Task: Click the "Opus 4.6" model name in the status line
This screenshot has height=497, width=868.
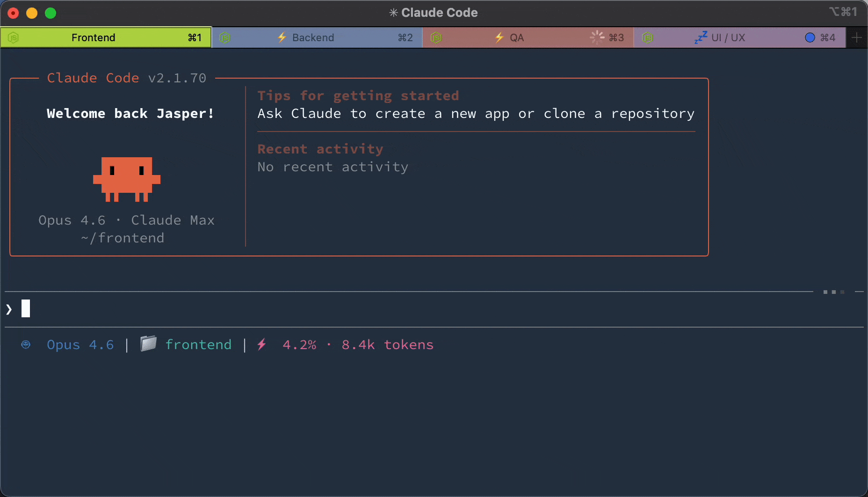Action: point(80,345)
